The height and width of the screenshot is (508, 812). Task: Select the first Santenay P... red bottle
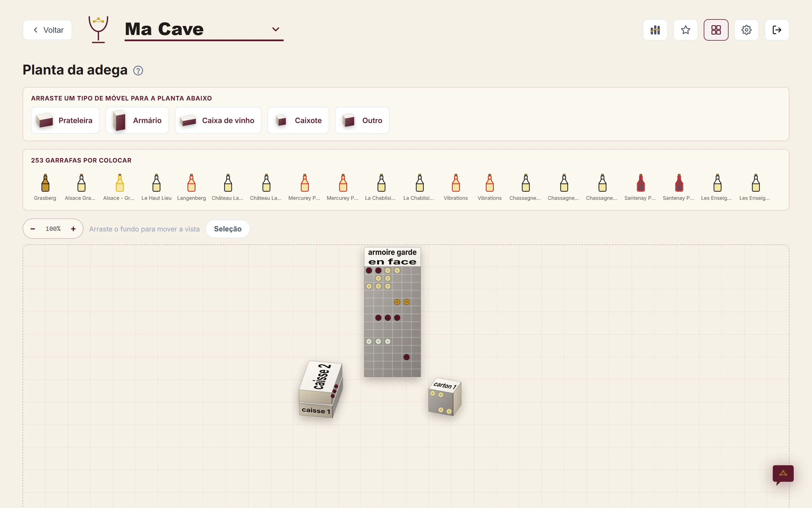[640, 187]
